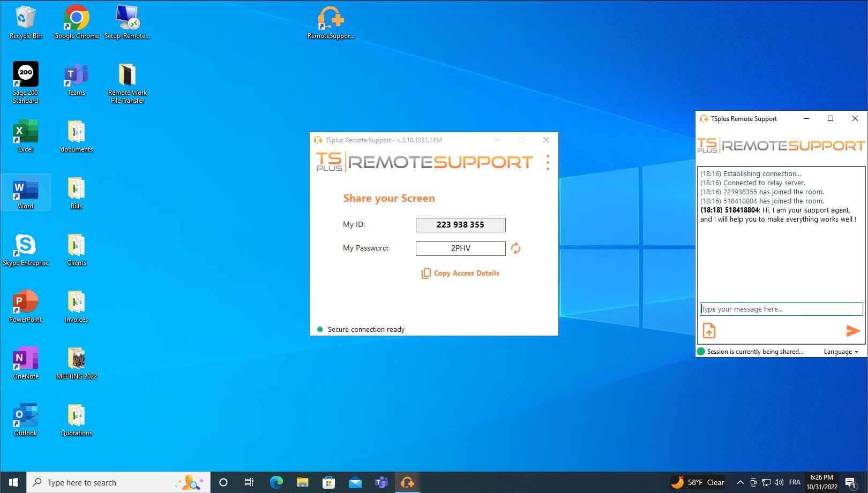The height and width of the screenshot is (493, 868).
Task: Open the Mail app from the taskbar
Action: tap(355, 482)
